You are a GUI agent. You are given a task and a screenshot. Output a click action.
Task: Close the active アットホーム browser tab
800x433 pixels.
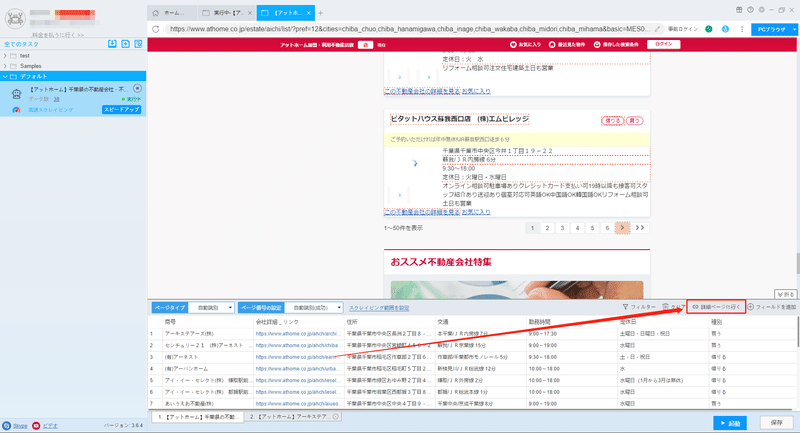[309, 13]
